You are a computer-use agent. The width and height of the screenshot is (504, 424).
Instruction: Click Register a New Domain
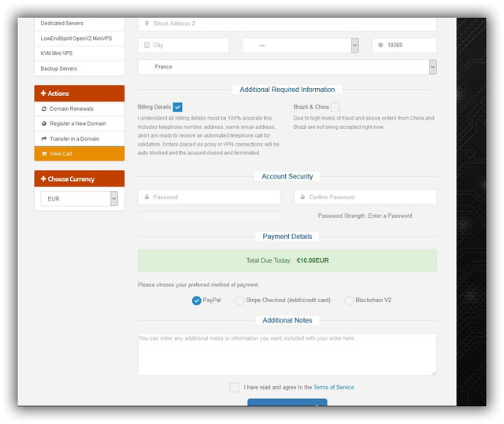click(x=80, y=124)
